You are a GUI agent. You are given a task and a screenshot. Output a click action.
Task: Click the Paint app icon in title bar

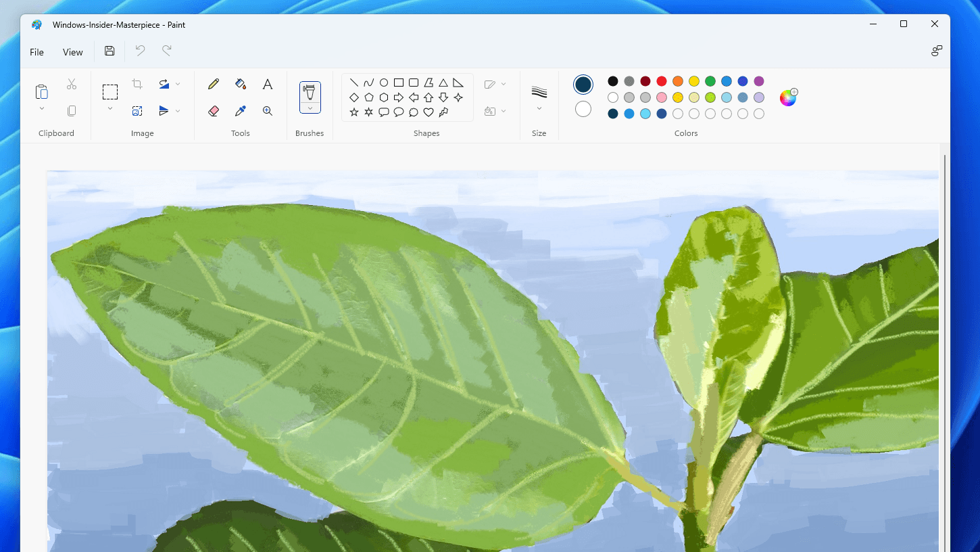37,25
